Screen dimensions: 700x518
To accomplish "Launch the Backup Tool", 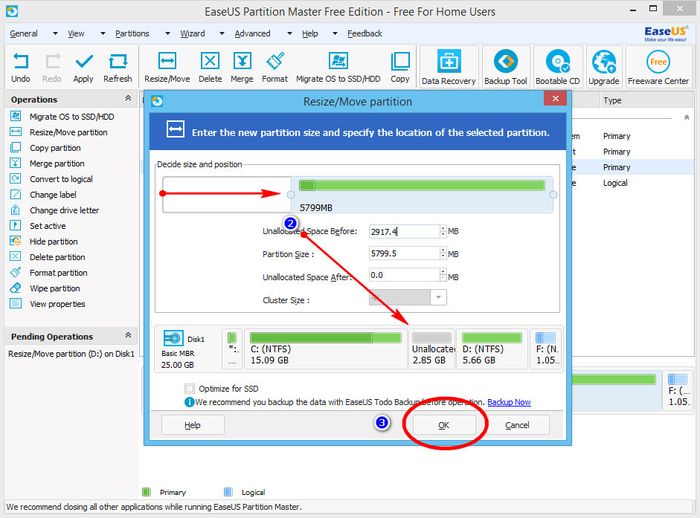I will pos(506,67).
